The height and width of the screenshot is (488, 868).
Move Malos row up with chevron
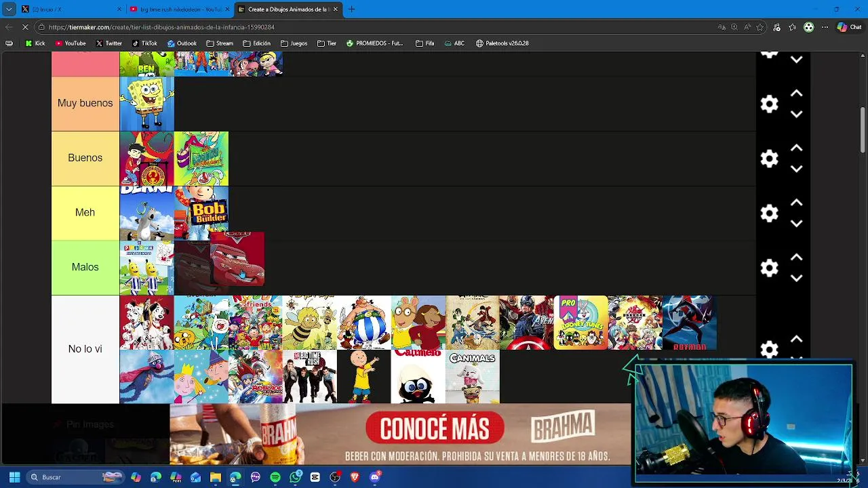[x=797, y=258]
